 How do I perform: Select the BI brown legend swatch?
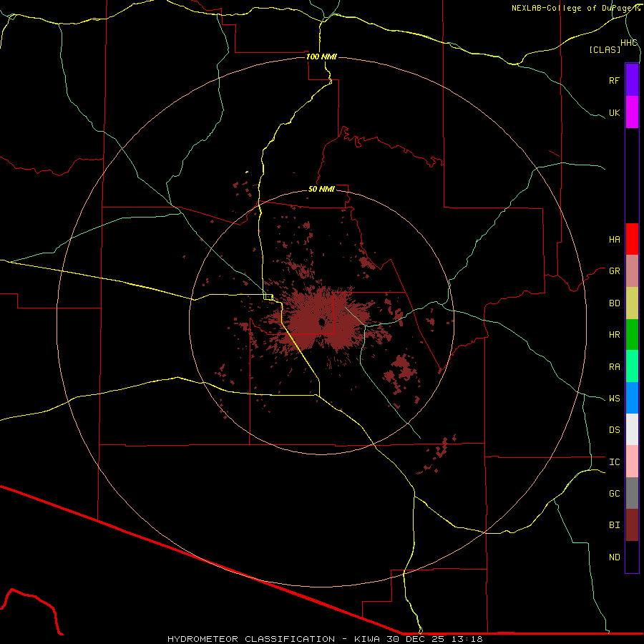pyautogui.click(x=632, y=525)
